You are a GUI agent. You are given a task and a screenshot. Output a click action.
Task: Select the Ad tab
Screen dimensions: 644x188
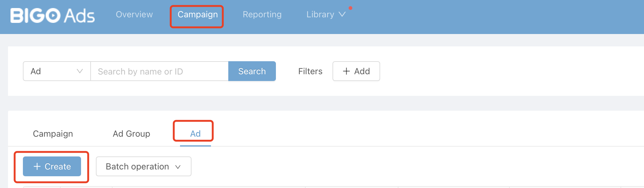pos(195,134)
